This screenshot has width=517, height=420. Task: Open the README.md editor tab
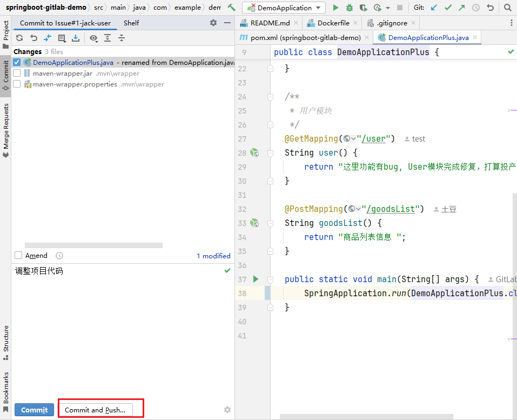[x=270, y=23]
